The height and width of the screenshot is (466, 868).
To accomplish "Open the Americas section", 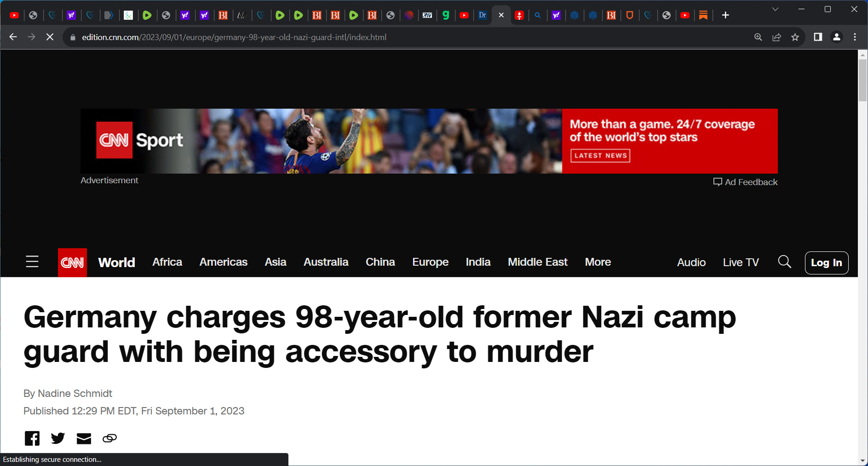I will pyautogui.click(x=224, y=262).
